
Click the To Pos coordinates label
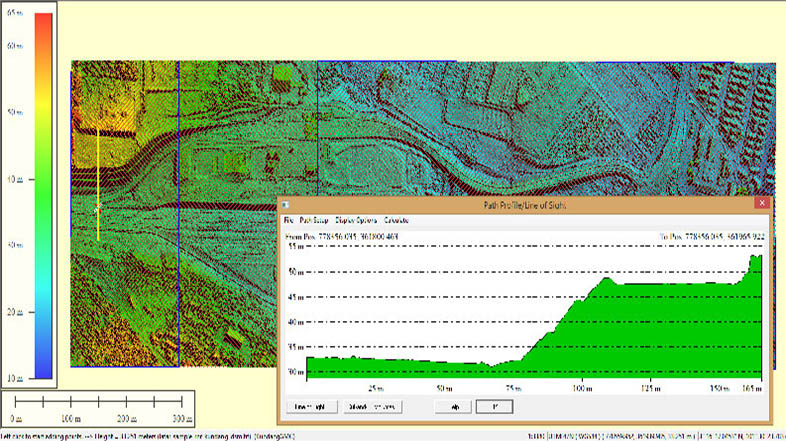click(x=710, y=235)
